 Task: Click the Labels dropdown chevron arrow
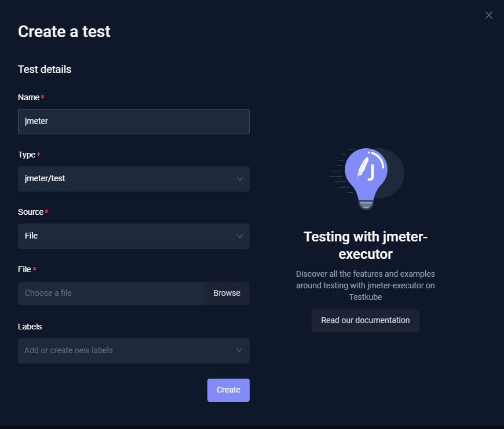[x=240, y=351]
